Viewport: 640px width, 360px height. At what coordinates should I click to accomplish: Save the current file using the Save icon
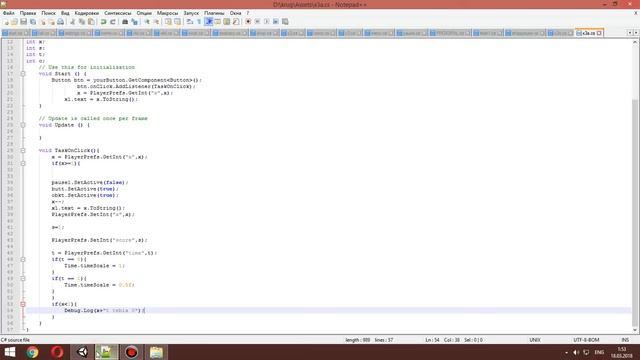tap(23, 22)
